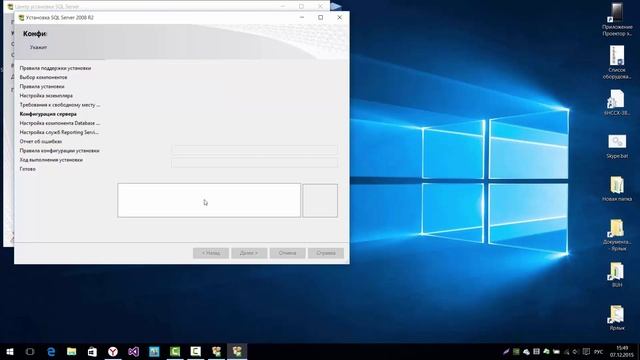The image size is (640, 360).
Task: Select 'Настройка служб Reporting Servi...' step
Action: point(59,132)
